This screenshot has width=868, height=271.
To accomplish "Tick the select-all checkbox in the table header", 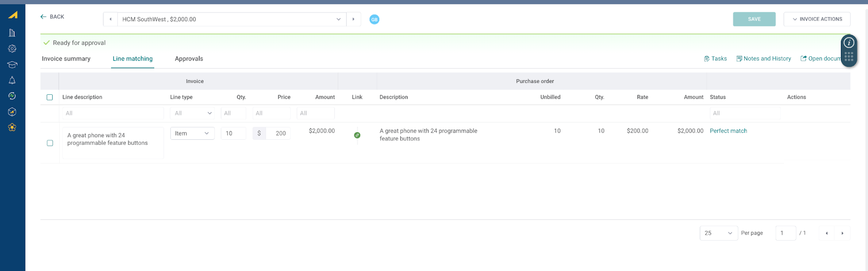I will tap(50, 98).
